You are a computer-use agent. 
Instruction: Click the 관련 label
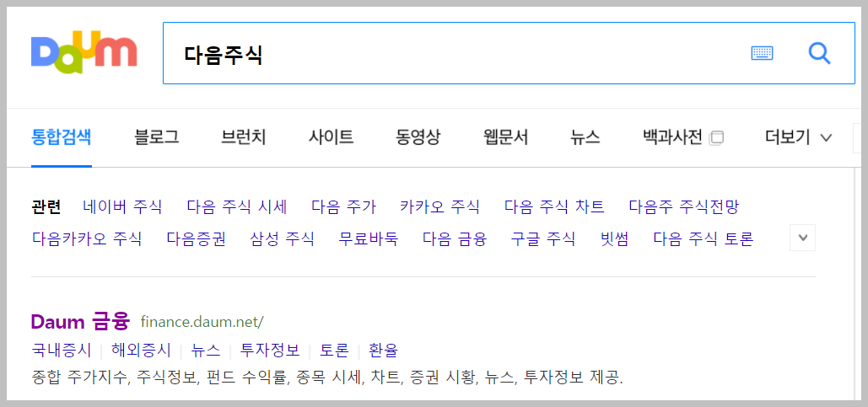46,207
